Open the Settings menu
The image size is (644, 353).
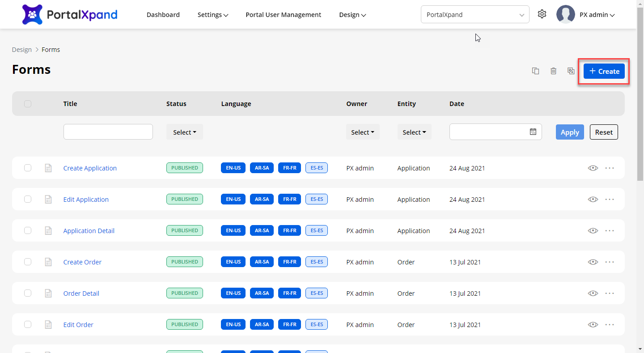pyautogui.click(x=213, y=15)
